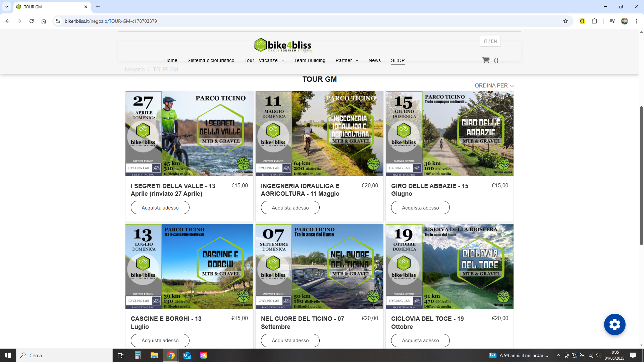Open NEL CUORE DEL TICINO - 07 Settembre title
This screenshot has width=644, height=362.
pyautogui.click(x=303, y=322)
